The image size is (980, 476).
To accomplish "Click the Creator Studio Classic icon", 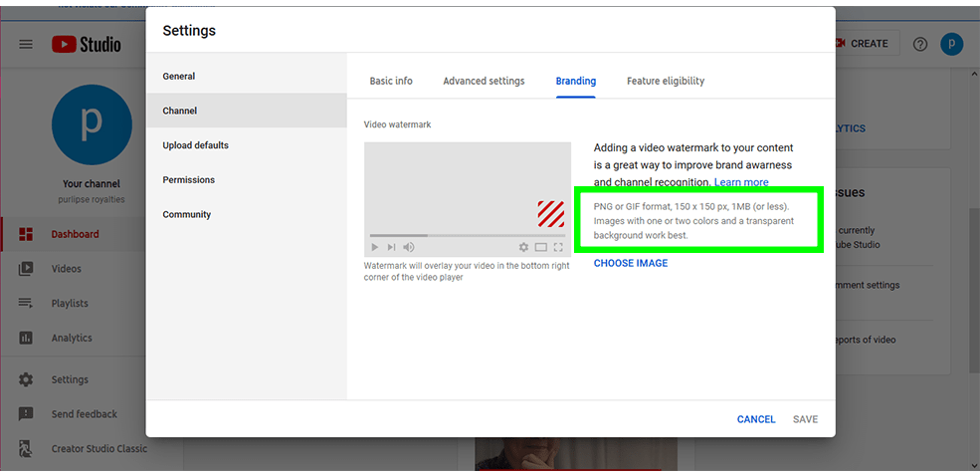I will point(26,448).
